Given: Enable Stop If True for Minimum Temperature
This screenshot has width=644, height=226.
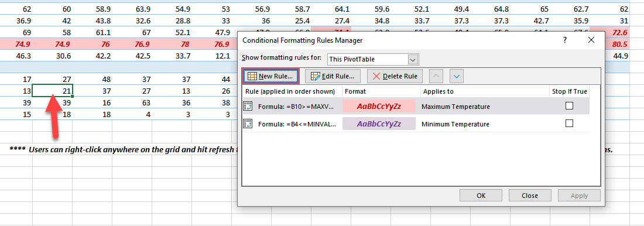Looking at the screenshot, I should 569,124.
